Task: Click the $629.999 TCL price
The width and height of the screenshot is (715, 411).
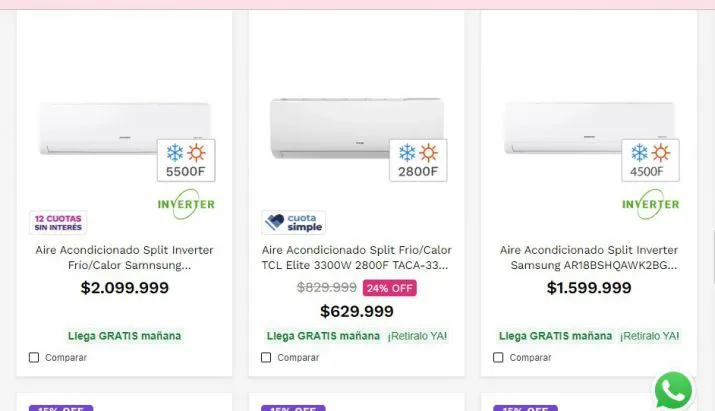Action: 357,311
